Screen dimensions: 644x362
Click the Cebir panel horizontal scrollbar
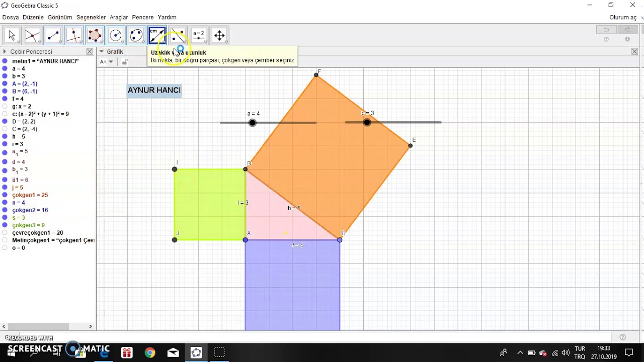pos(38,326)
